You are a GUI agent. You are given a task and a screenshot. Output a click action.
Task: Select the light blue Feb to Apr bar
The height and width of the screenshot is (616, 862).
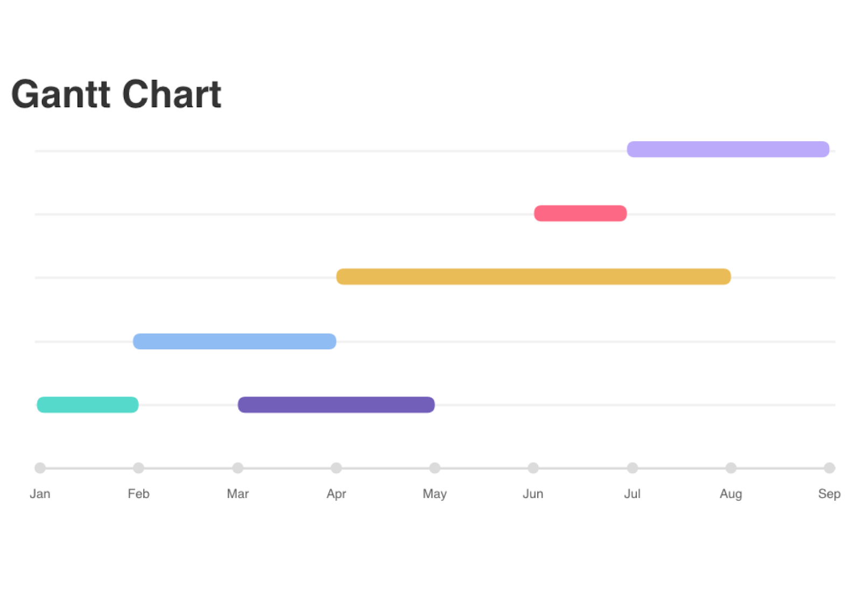click(234, 341)
